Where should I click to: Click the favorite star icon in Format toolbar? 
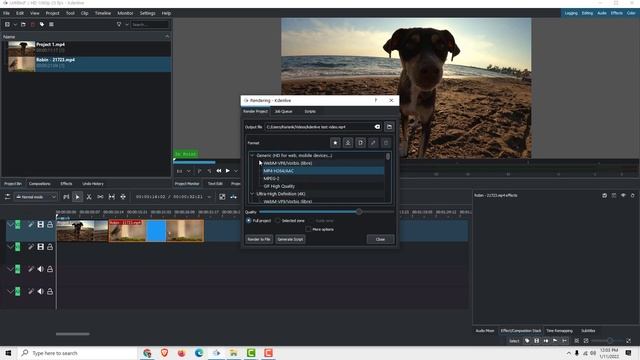pos(335,142)
